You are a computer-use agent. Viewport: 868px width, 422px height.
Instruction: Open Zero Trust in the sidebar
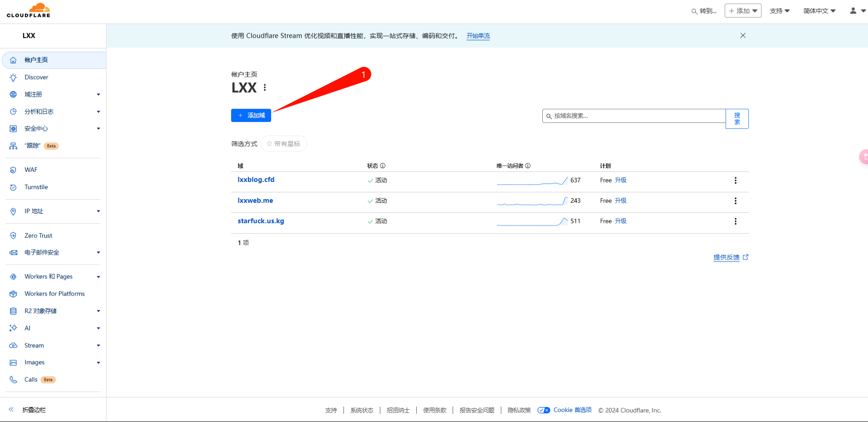[x=38, y=236]
